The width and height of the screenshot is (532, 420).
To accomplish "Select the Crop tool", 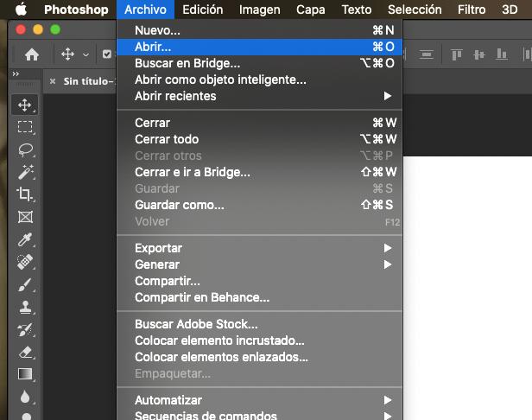I will click(x=25, y=194).
